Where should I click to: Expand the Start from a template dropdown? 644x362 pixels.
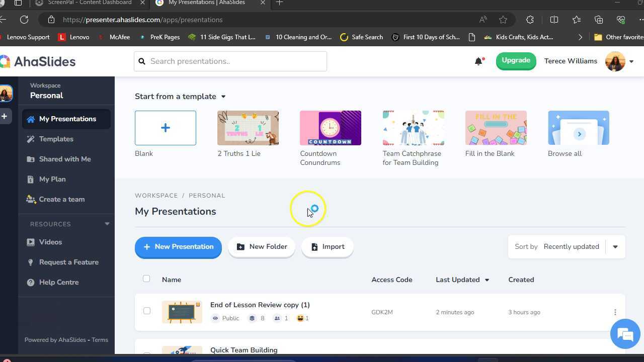coord(223,97)
